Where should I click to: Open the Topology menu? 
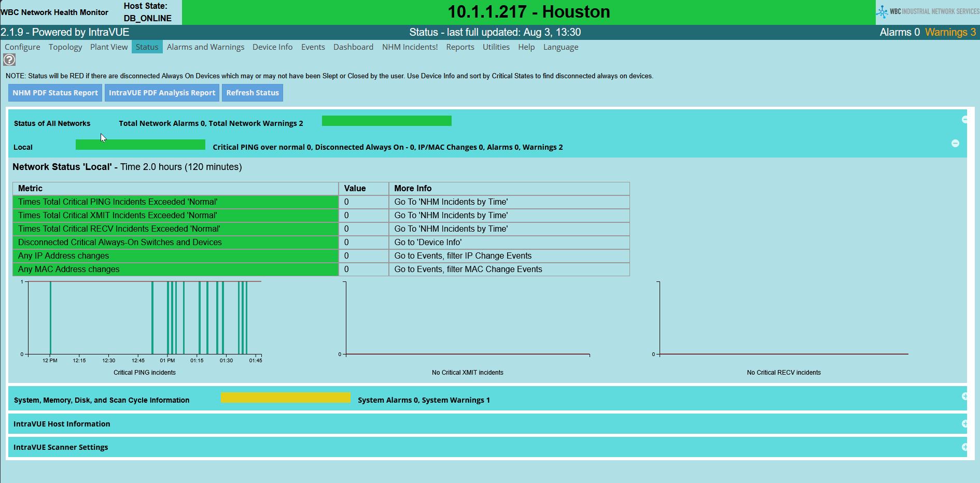65,47
